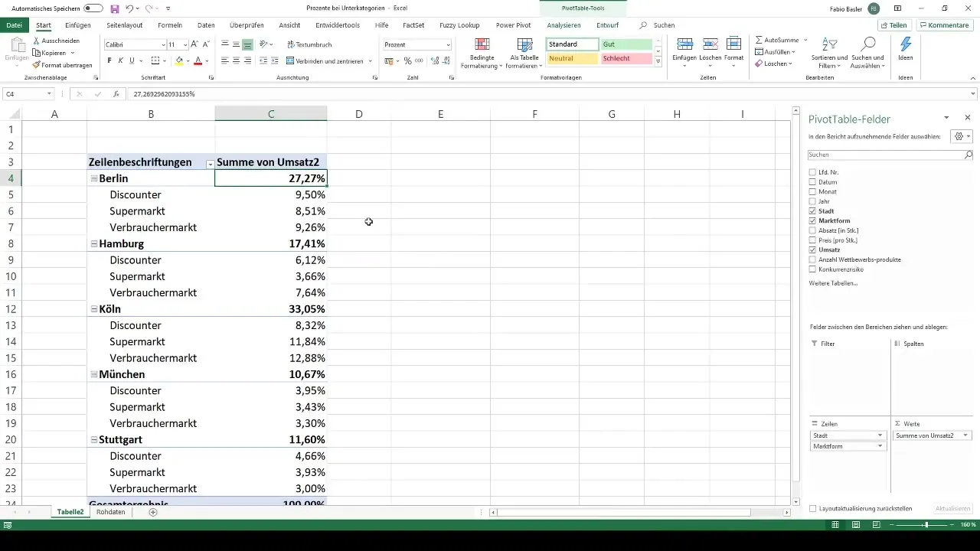This screenshot has height=551, width=980.
Task: Check the Absatz [in Stk.] field checkbox
Action: coord(812,230)
